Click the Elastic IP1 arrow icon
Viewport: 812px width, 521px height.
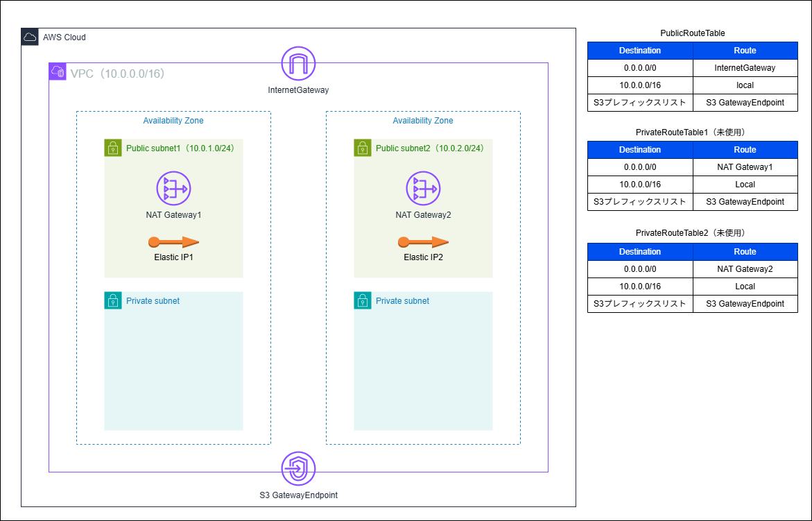click(x=173, y=243)
